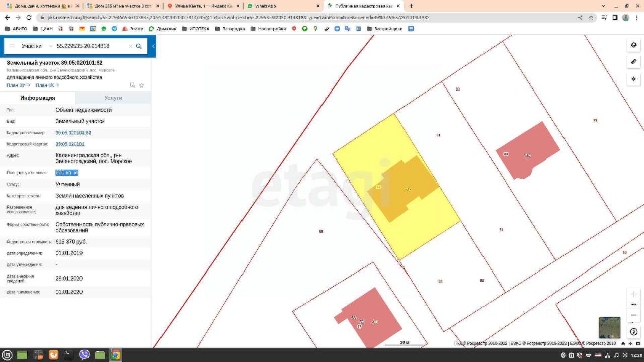Open the ЦИАН bookmarks folder
The image size is (644, 362).
point(42,29)
